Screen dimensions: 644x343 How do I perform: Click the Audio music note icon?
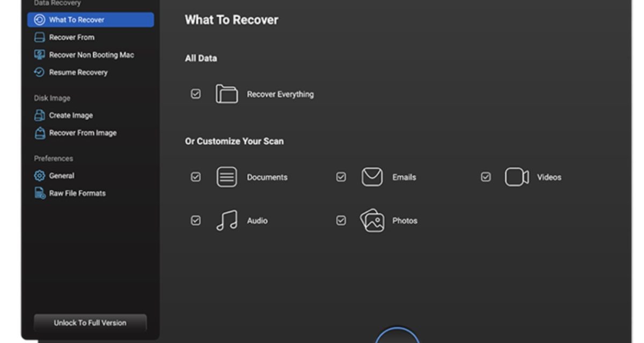(x=226, y=220)
